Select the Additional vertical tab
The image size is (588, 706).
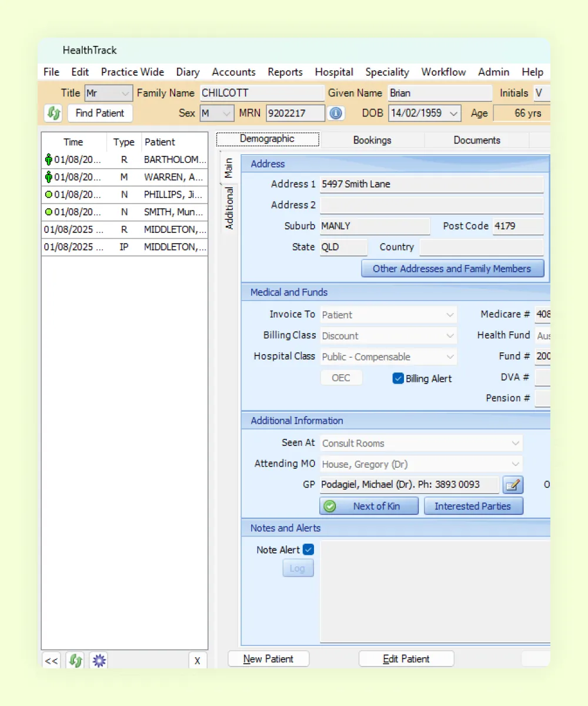pos(229,208)
